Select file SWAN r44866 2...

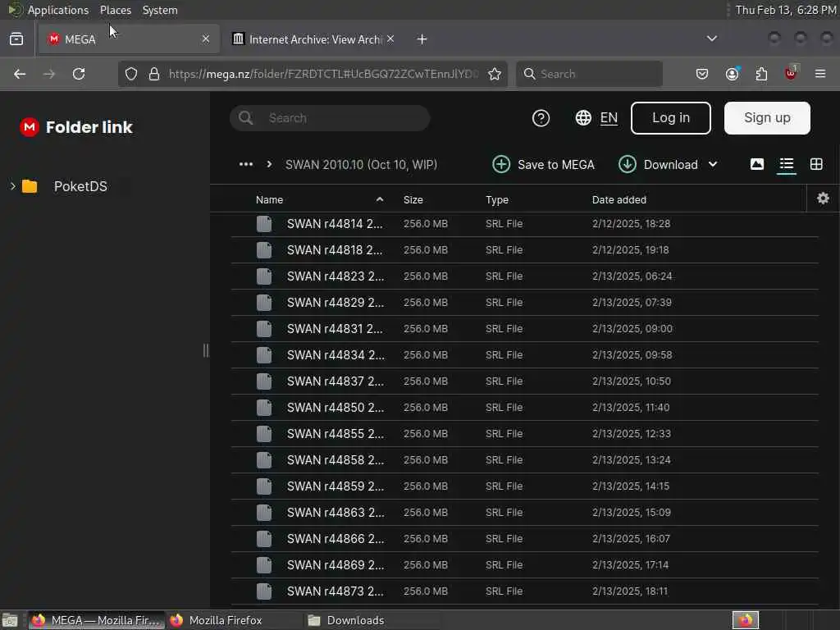[x=524, y=539]
